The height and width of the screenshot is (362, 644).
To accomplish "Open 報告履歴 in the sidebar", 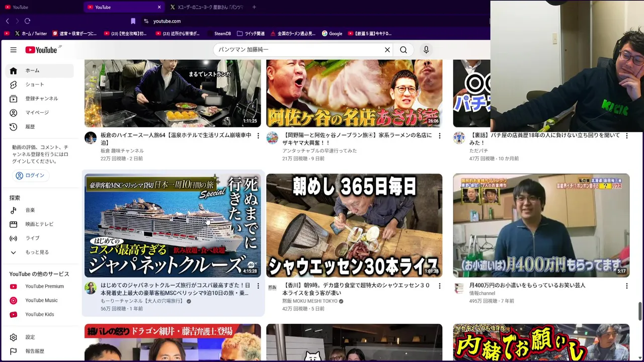I will pyautogui.click(x=39, y=351).
